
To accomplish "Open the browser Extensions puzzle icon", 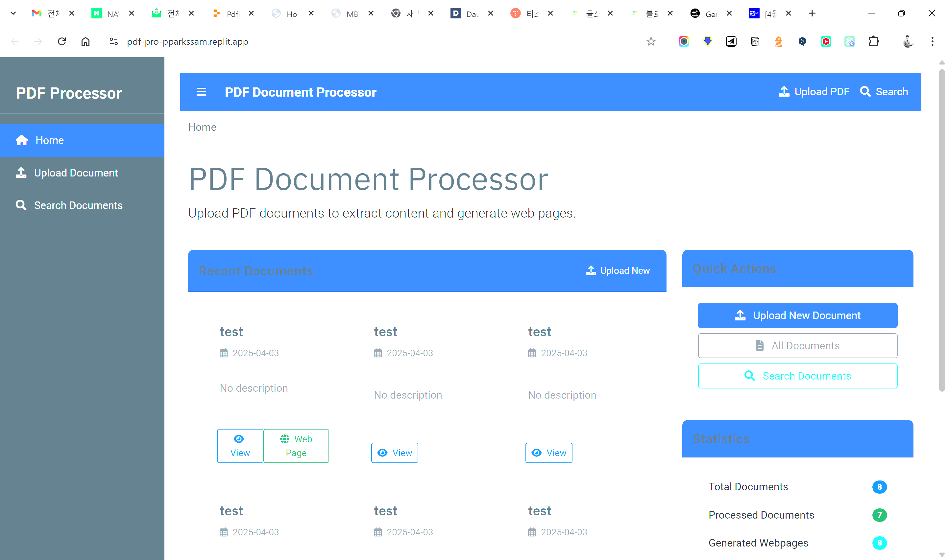I will 873,41.
